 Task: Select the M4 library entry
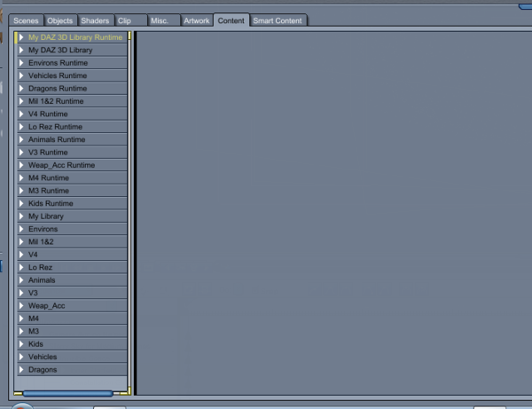pos(73,319)
